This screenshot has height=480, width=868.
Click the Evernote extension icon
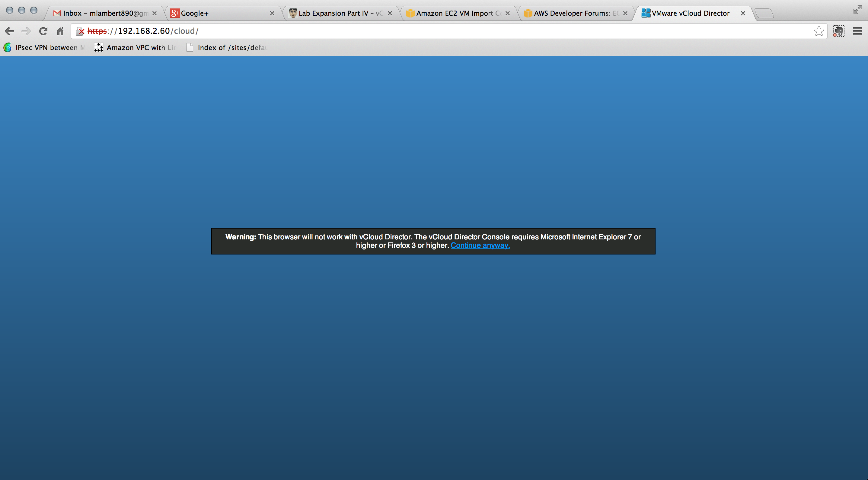(838, 31)
